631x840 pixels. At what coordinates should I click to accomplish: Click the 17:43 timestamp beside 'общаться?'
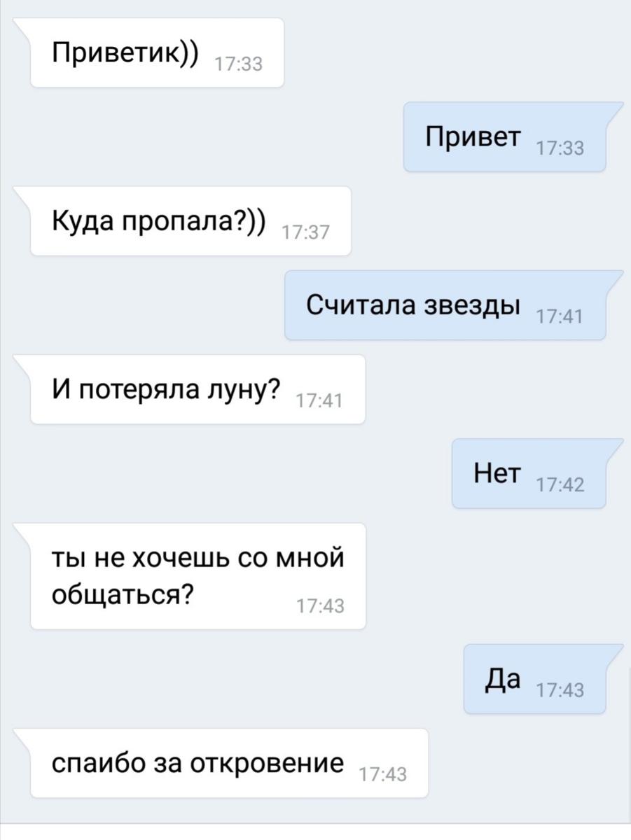coord(320,606)
